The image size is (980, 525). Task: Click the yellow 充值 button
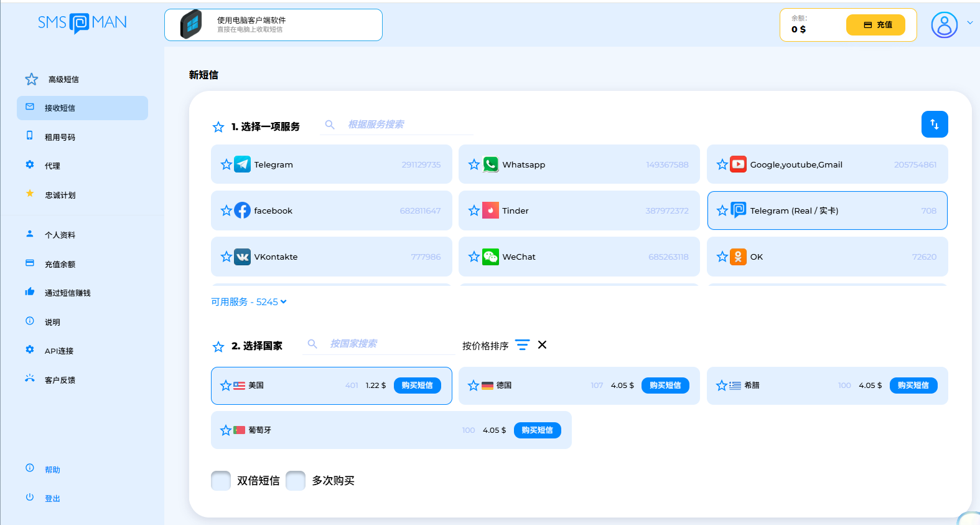click(875, 25)
